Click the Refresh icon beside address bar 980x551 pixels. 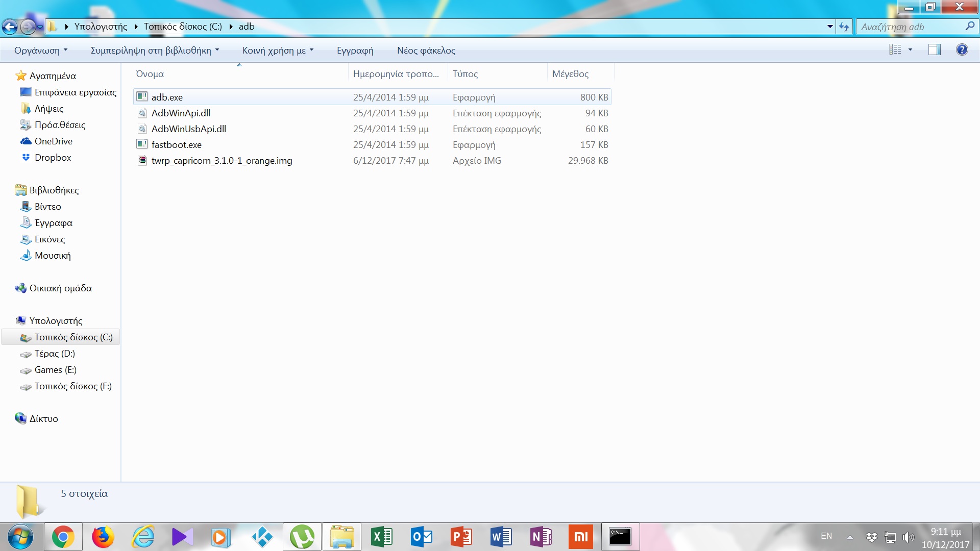tap(844, 27)
